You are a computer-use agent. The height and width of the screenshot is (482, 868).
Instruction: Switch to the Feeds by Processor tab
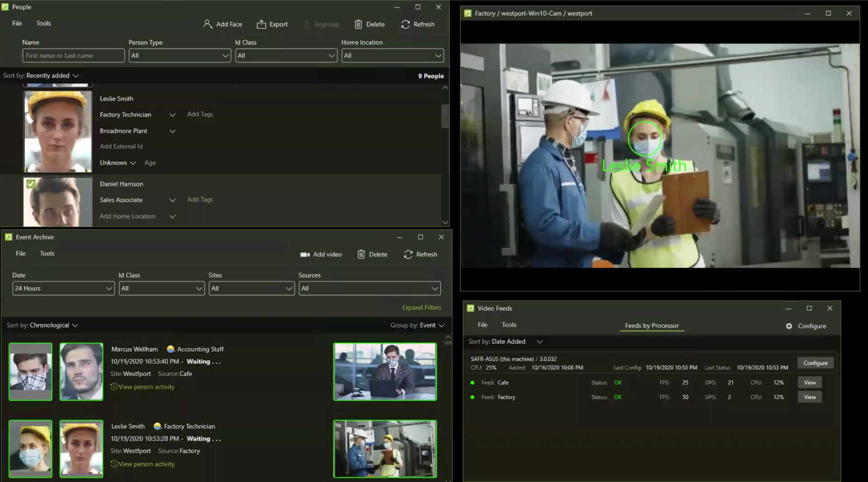651,325
